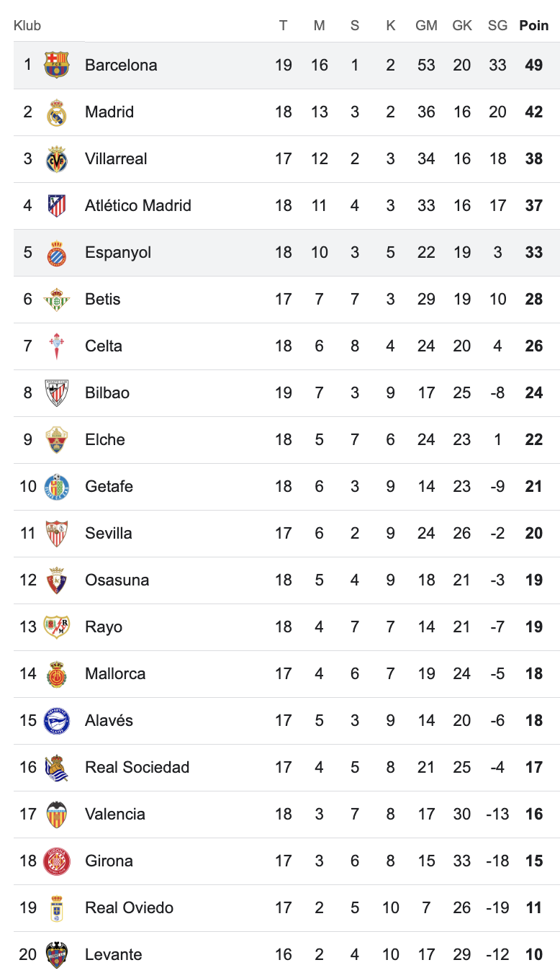Open the Real Oviedo team link
This screenshot has width=560, height=978.
129,907
